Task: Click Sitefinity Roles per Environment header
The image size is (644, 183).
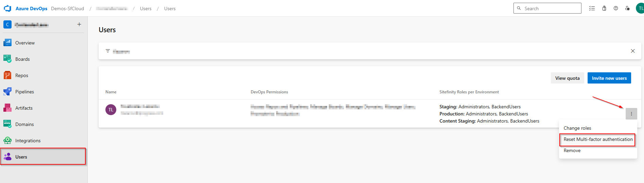Action: [x=469, y=92]
